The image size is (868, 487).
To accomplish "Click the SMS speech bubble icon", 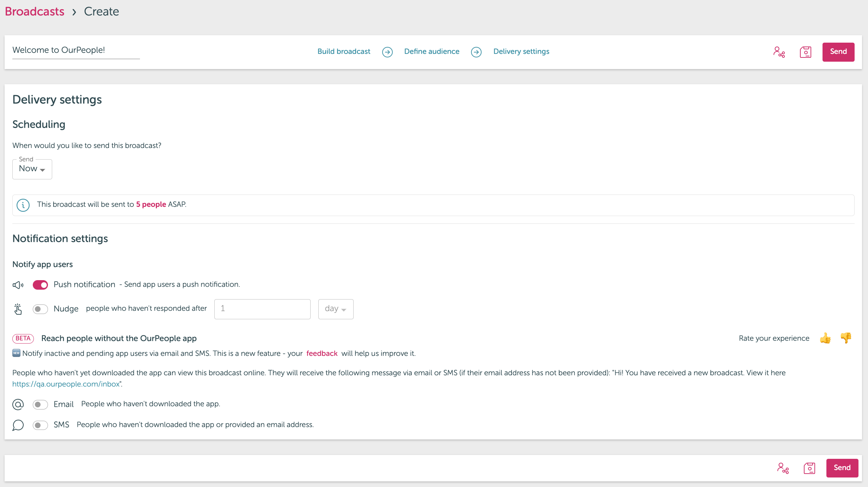I will point(18,425).
